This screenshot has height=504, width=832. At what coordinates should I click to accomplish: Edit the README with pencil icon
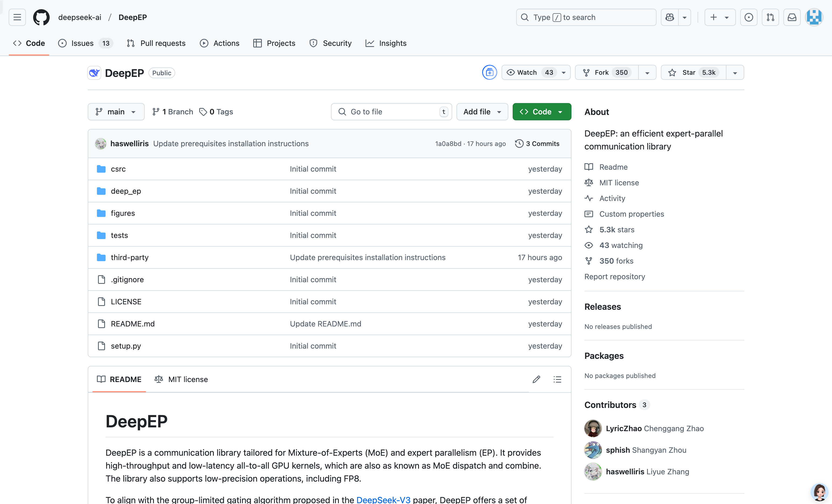tap(536, 379)
